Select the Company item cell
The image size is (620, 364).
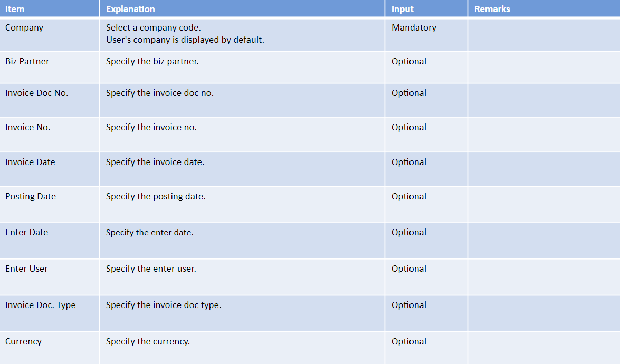[50, 35]
